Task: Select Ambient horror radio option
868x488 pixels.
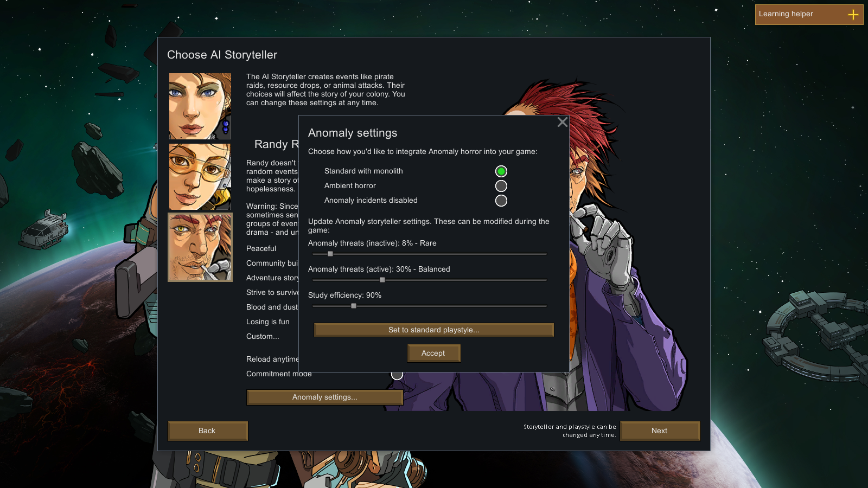Action: pos(501,186)
